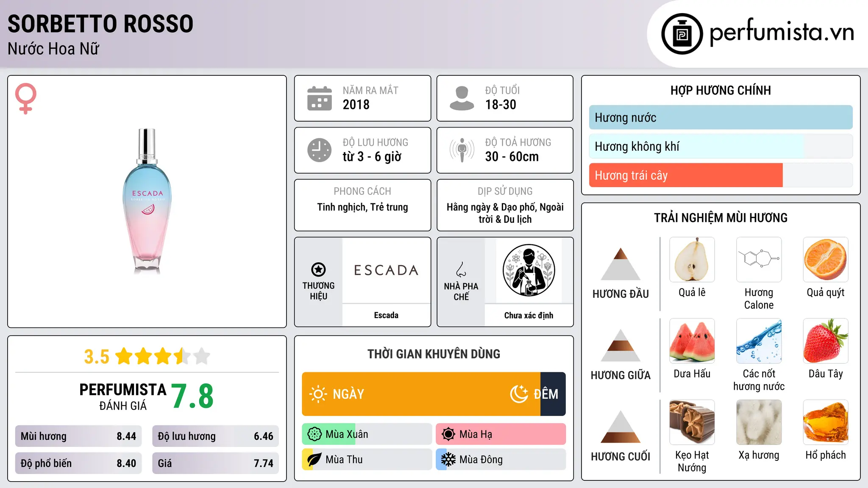Click the Chưa xác định perfumer caption
The image size is (868, 488).
click(x=529, y=315)
